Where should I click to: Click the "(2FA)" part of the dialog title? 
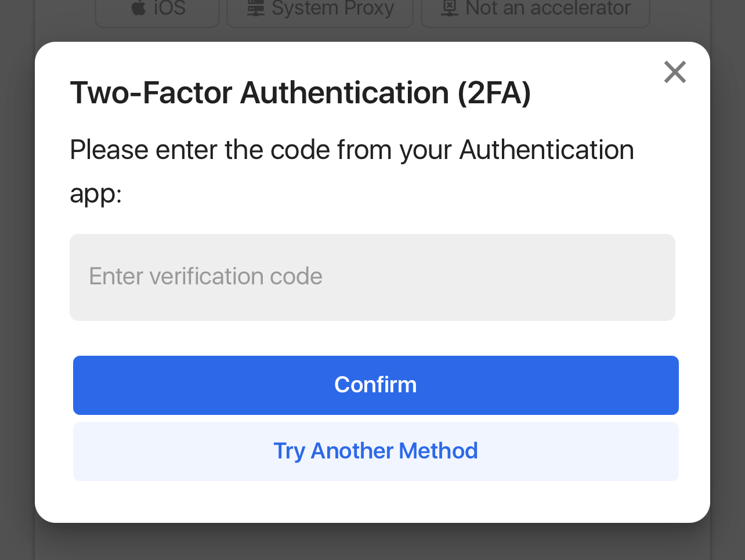494,93
